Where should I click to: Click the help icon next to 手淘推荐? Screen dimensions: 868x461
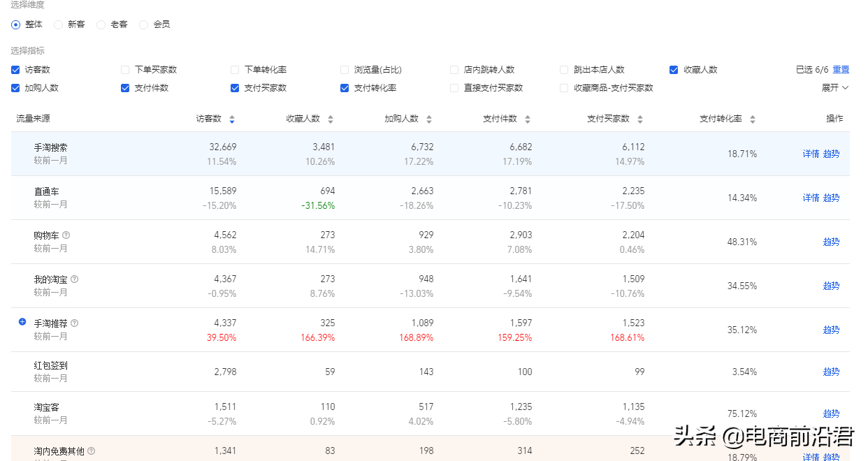point(74,323)
